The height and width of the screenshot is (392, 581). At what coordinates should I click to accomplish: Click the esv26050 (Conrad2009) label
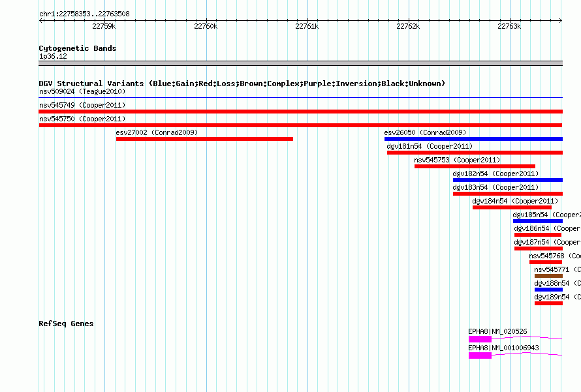tap(425, 132)
